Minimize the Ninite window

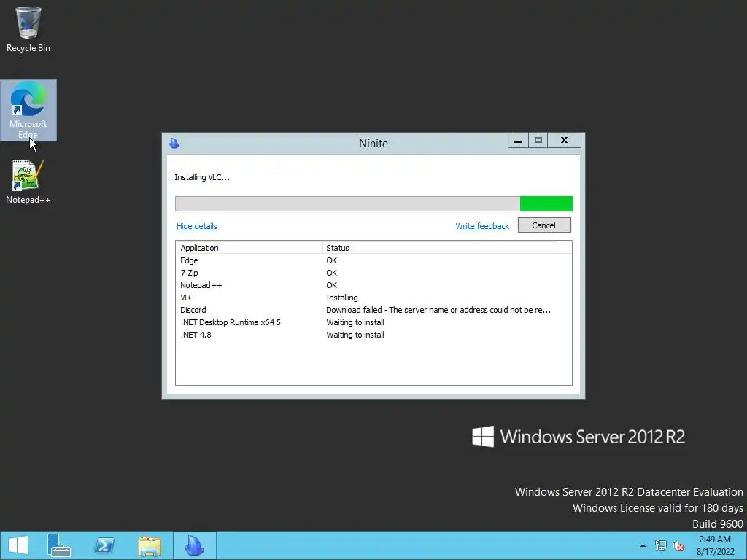click(518, 141)
